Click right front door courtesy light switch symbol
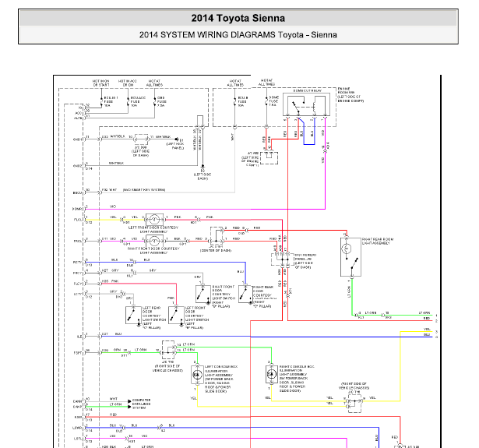This screenshot has width=479, height=448. (x=203, y=294)
